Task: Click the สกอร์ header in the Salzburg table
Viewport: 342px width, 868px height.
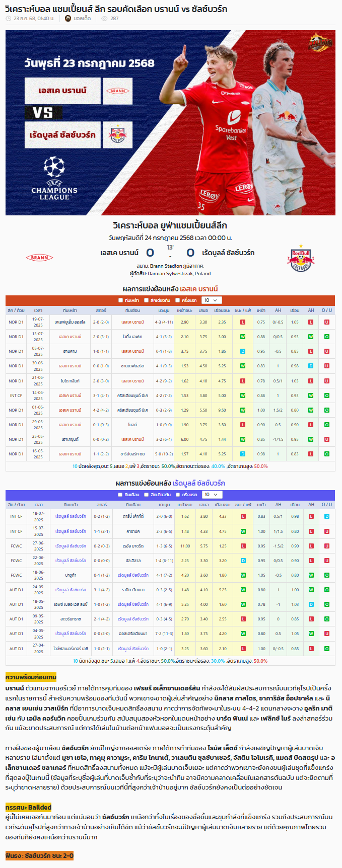Action: tap(101, 505)
